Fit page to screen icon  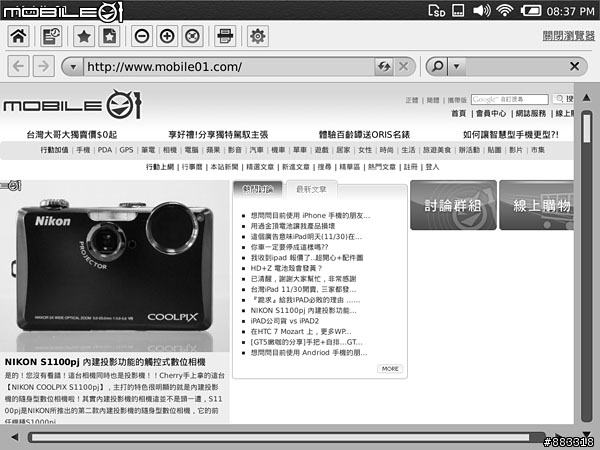(192, 36)
